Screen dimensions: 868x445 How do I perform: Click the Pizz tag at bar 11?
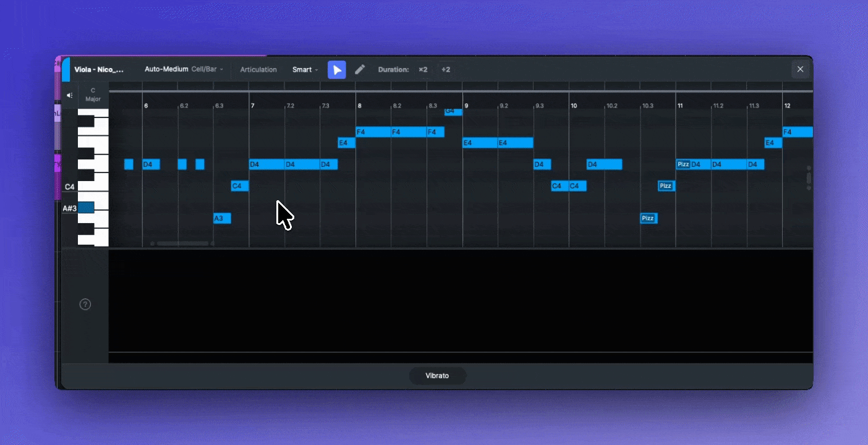pyautogui.click(x=683, y=164)
